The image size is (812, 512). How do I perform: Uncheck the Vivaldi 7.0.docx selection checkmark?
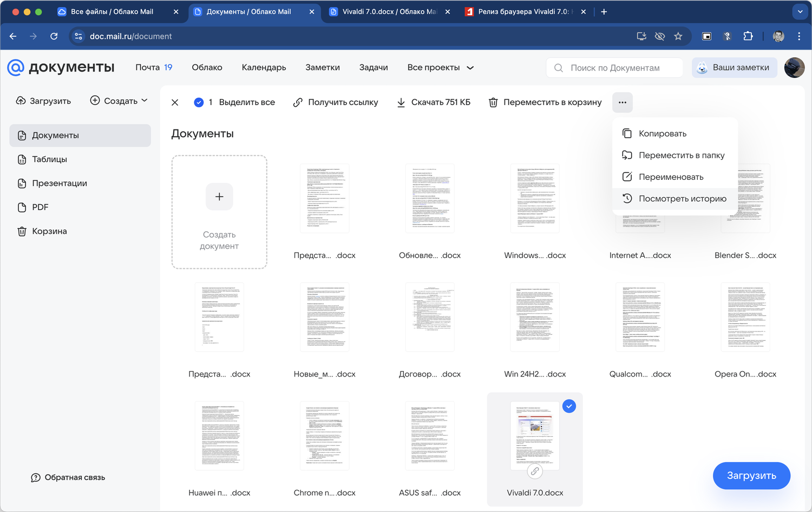569,406
